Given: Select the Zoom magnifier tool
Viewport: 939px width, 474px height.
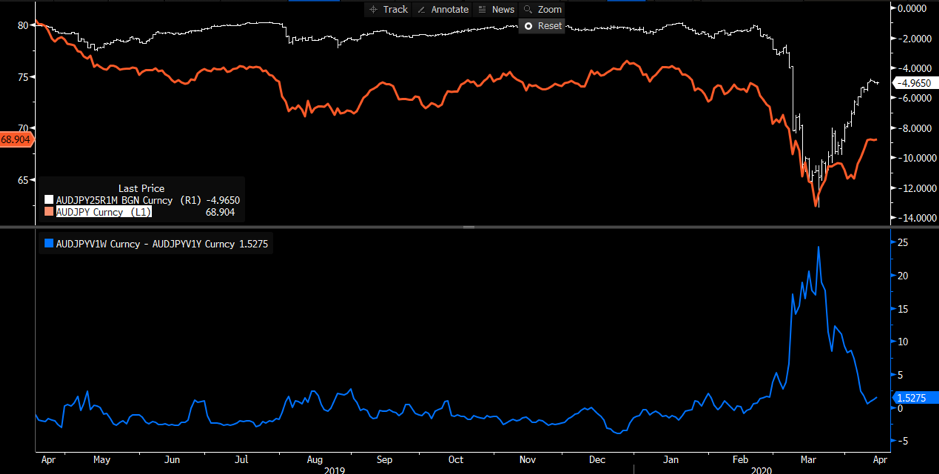Looking at the screenshot, I should point(542,10).
